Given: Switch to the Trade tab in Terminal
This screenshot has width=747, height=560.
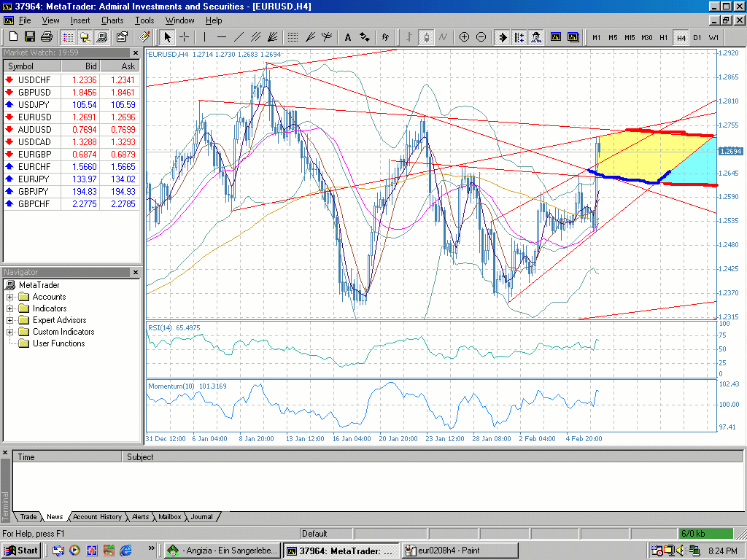Looking at the screenshot, I should 28,517.
